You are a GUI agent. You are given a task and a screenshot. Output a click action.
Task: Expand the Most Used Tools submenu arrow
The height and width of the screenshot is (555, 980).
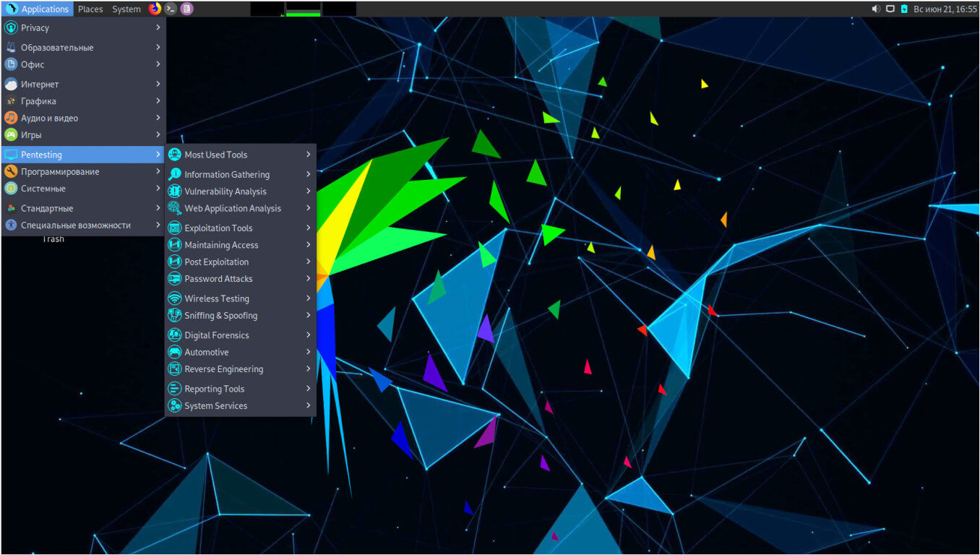309,155
